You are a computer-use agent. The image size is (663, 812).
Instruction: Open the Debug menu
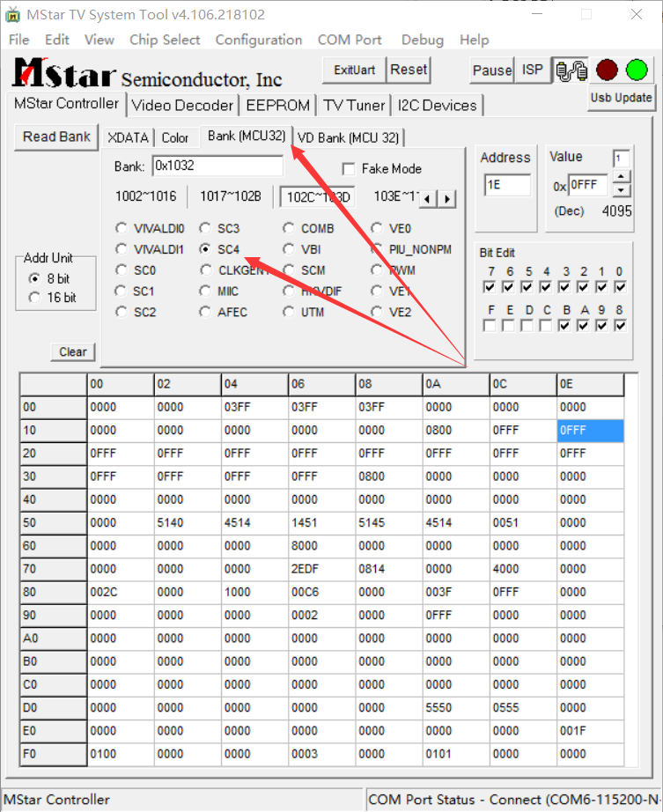[423, 40]
